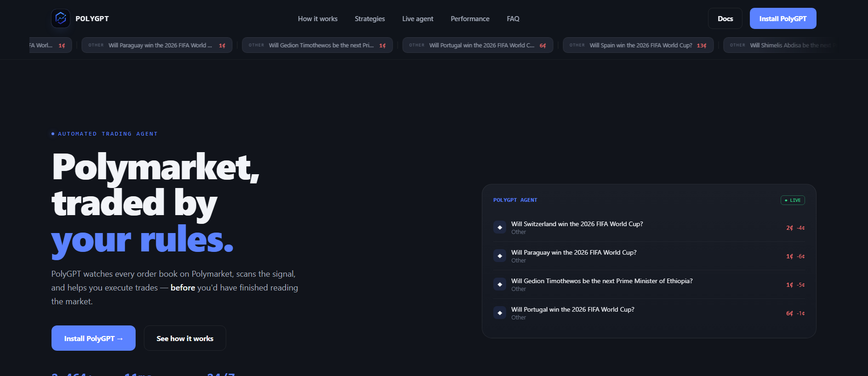Open the FAQ nav link
868x376 pixels.
click(x=513, y=19)
